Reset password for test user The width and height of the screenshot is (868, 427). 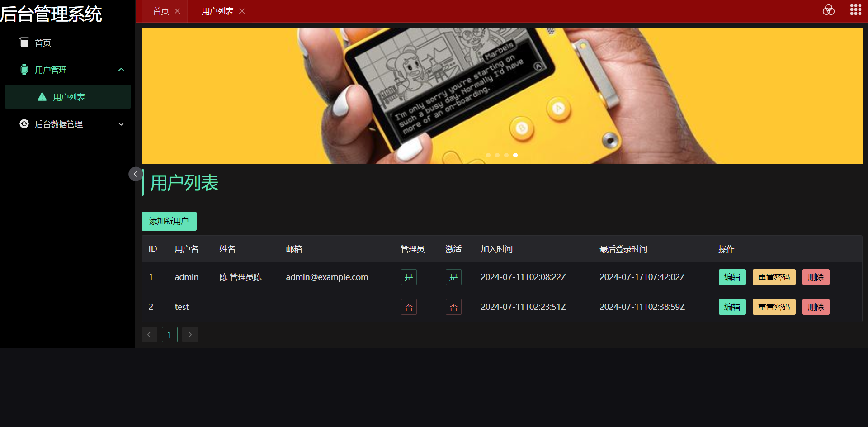pos(774,307)
